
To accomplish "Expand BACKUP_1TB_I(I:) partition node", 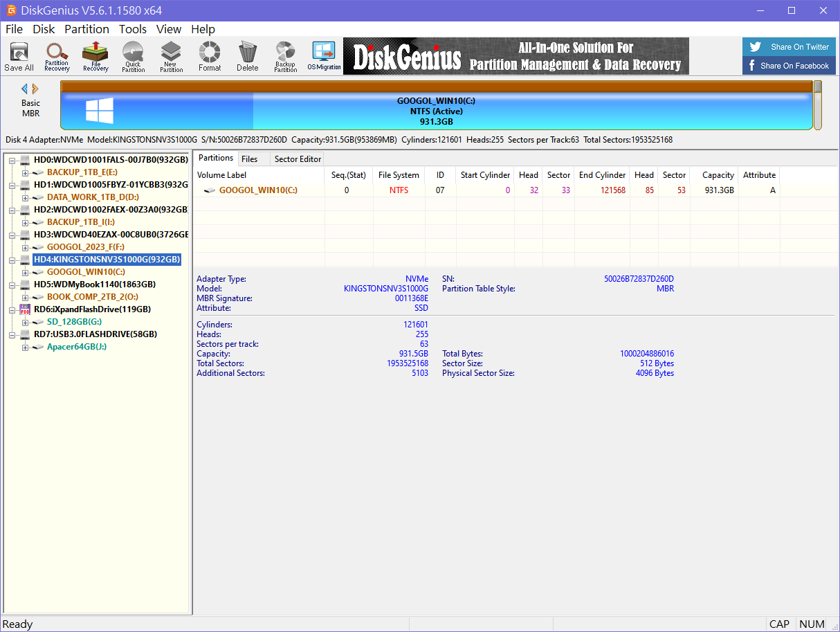I will pyautogui.click(x=26, y=222).
